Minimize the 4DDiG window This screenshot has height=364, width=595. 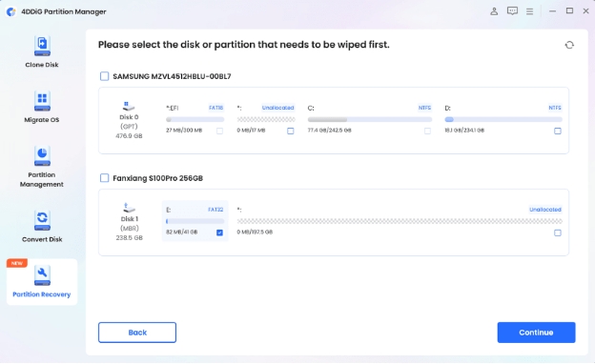click(x=552, y=11)
